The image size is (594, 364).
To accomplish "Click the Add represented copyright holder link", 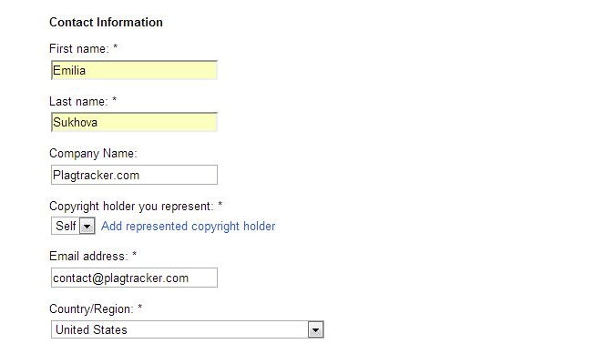I will tap(188, 226).
